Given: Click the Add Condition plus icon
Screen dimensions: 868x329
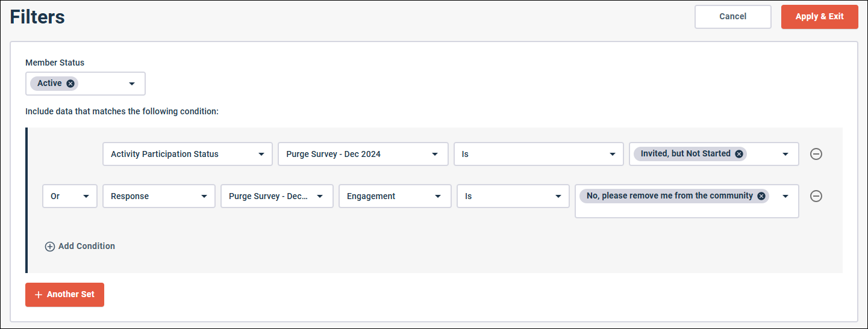Looking at the screenshot, I should pyautogui.click(x=50, y=247).
